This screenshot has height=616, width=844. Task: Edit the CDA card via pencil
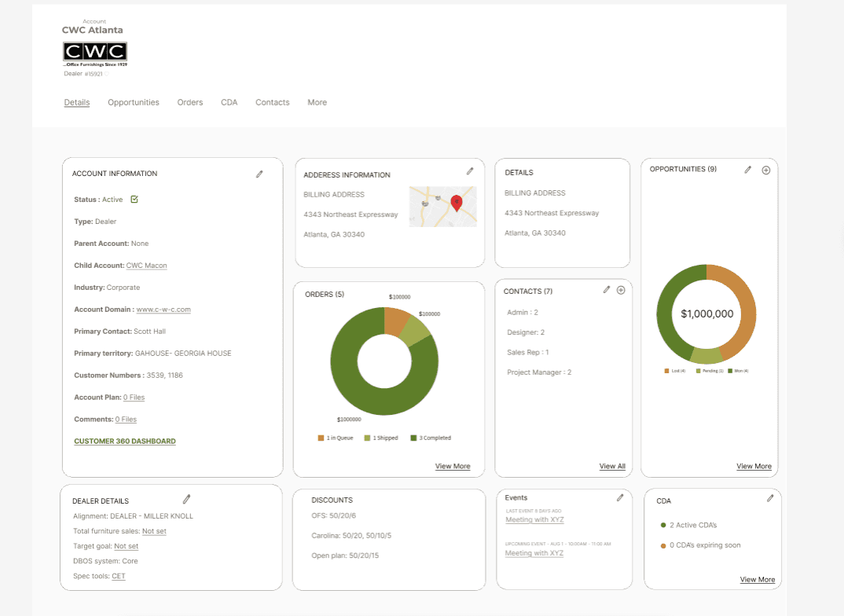770,498
